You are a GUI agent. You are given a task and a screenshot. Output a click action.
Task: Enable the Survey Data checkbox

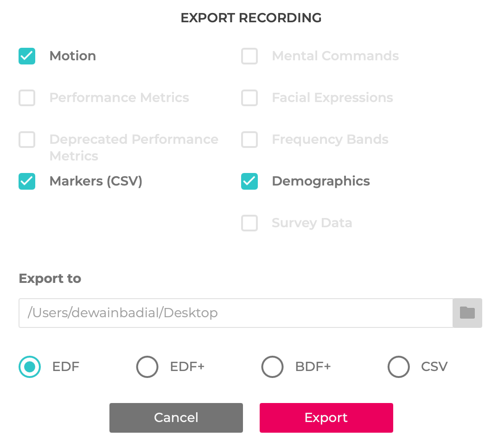pos(249,223)
